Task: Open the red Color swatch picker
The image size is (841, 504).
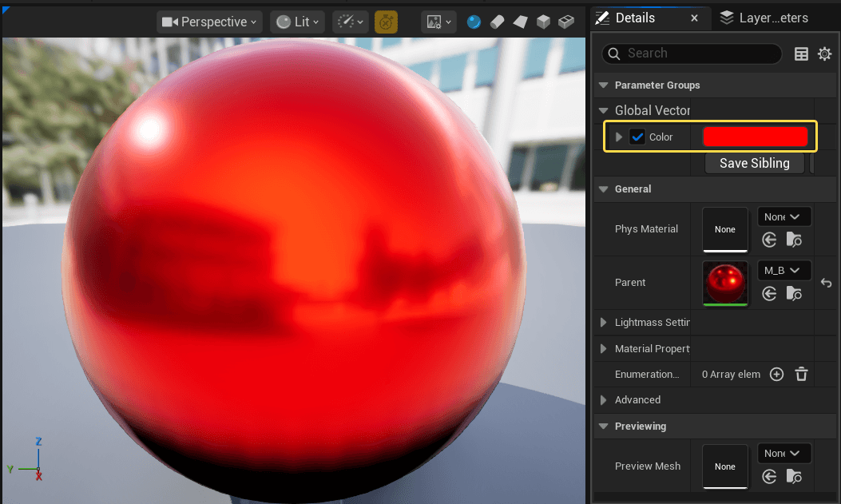Action: (755, 137)
